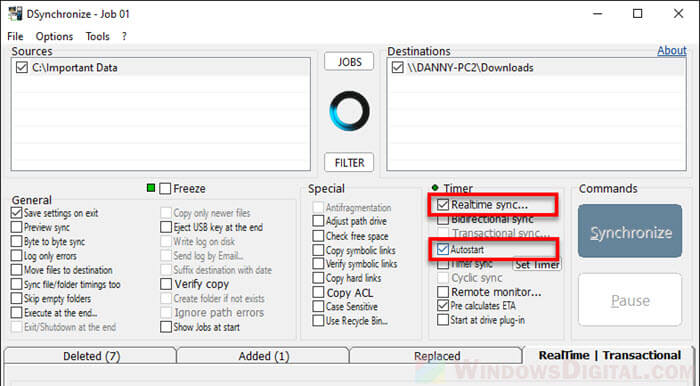Enable Sync file/folder timings too

click(x=17, y=284)
